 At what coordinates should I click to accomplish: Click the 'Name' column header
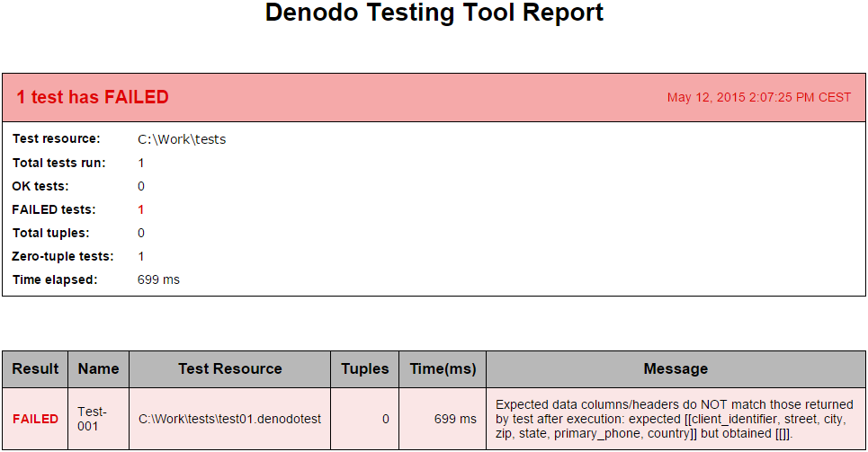click(99, 369)
